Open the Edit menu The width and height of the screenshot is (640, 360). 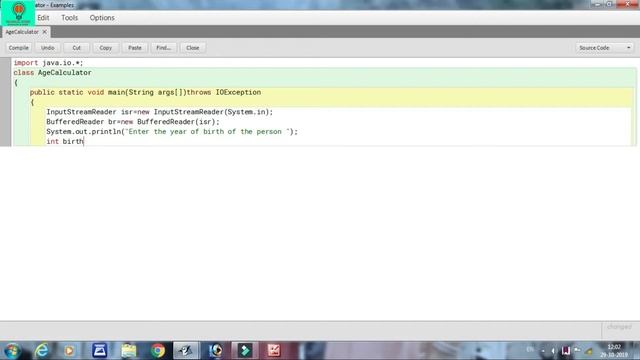click(x=43, y=18)
